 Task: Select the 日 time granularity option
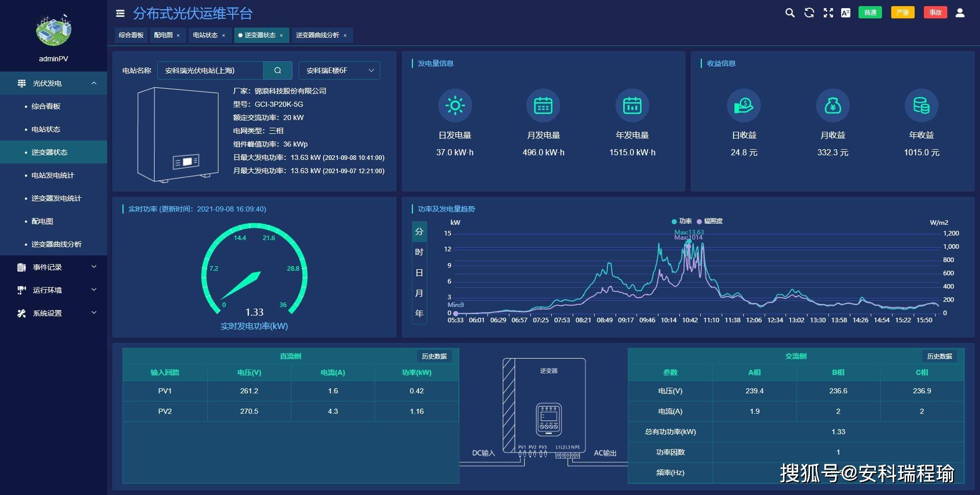(419, 273)
